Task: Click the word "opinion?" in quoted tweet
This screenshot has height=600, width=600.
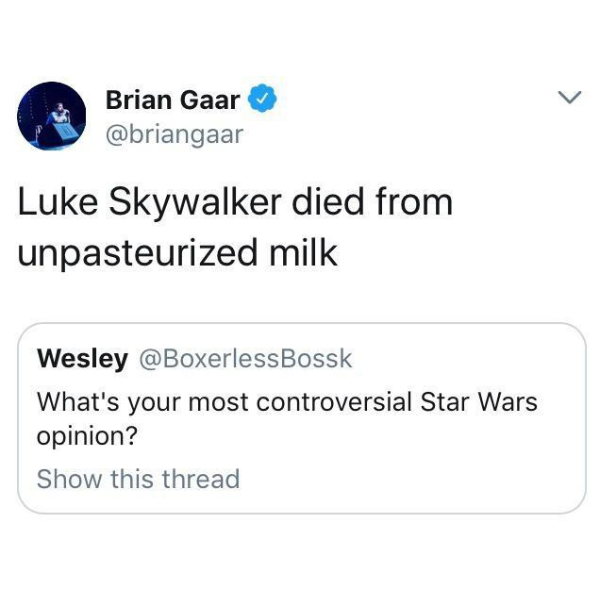Action: pos(87,436)
